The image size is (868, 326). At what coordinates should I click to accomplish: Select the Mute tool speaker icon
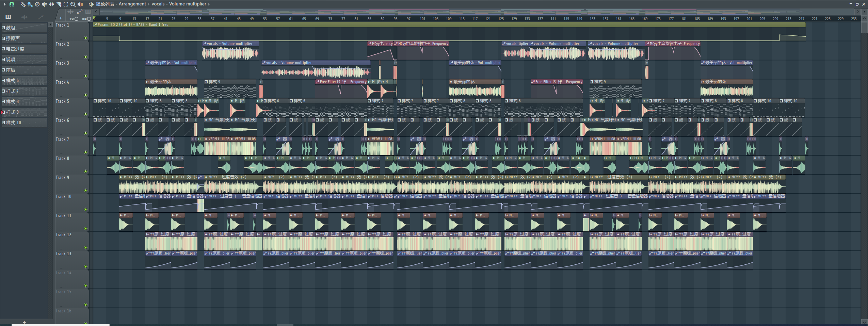[44, 4]
